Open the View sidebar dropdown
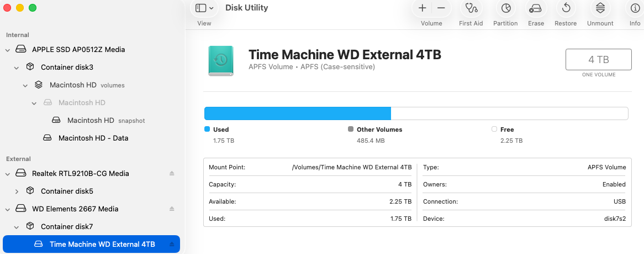Viewport: 644px width, 254px height. [x=204, y=8]
